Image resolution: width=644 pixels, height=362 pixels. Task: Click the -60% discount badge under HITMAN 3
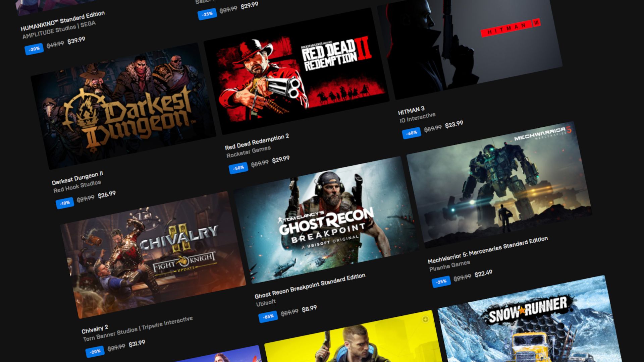[412, 132]
